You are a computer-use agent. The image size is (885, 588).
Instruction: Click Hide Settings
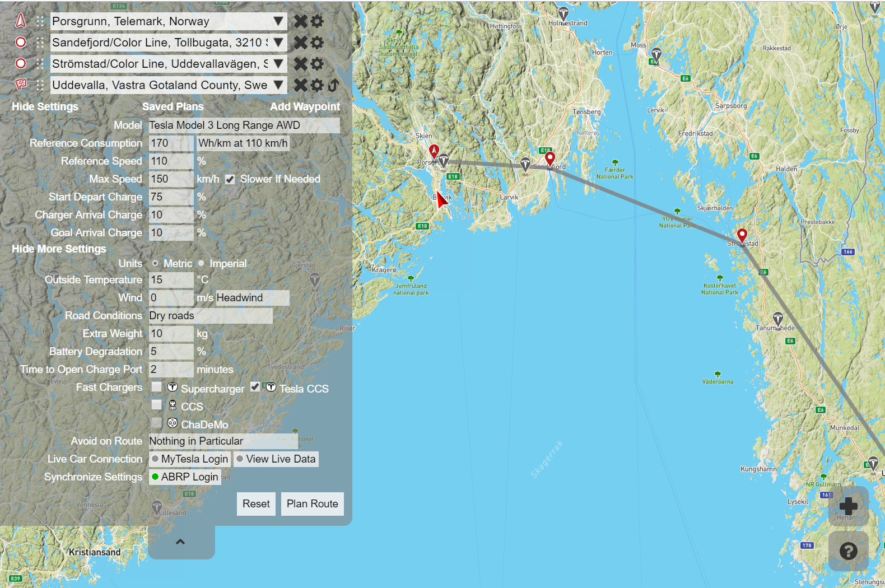[45, 106]
